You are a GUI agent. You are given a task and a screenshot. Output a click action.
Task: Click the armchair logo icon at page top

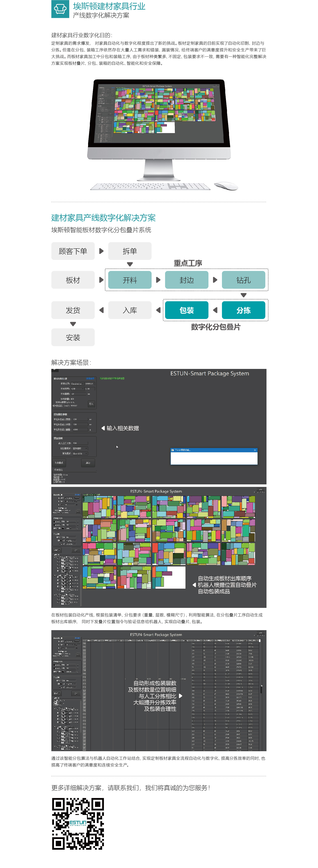point(60,9)
